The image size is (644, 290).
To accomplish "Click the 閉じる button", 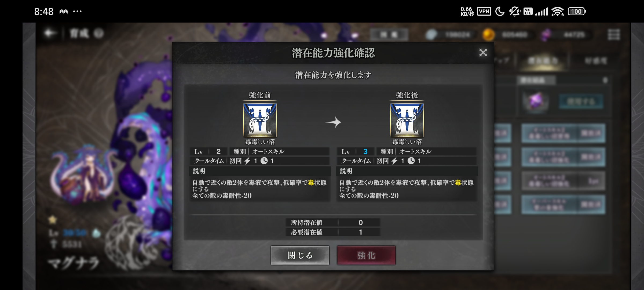I will [x=300, y=255].
